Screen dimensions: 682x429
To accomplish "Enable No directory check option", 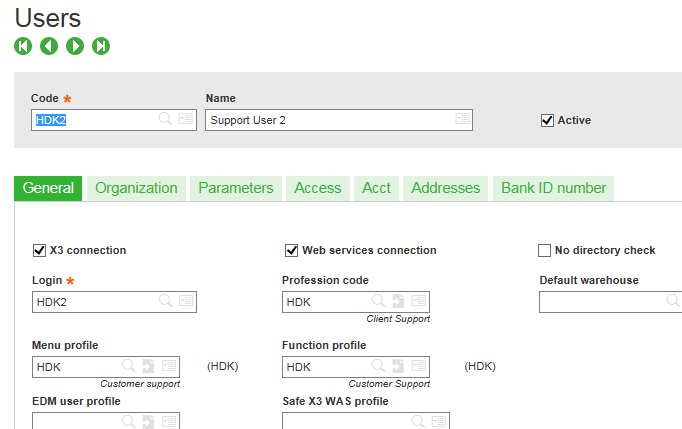I will [x=545, y=250].
